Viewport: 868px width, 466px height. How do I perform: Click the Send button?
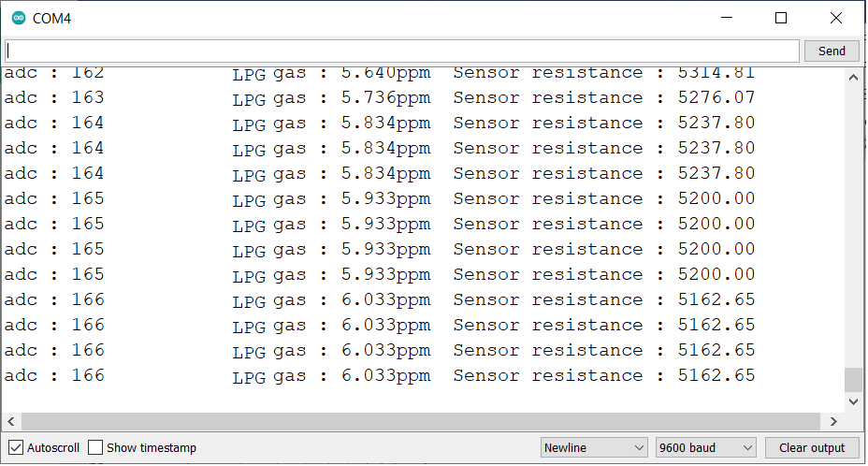(832, 51)
